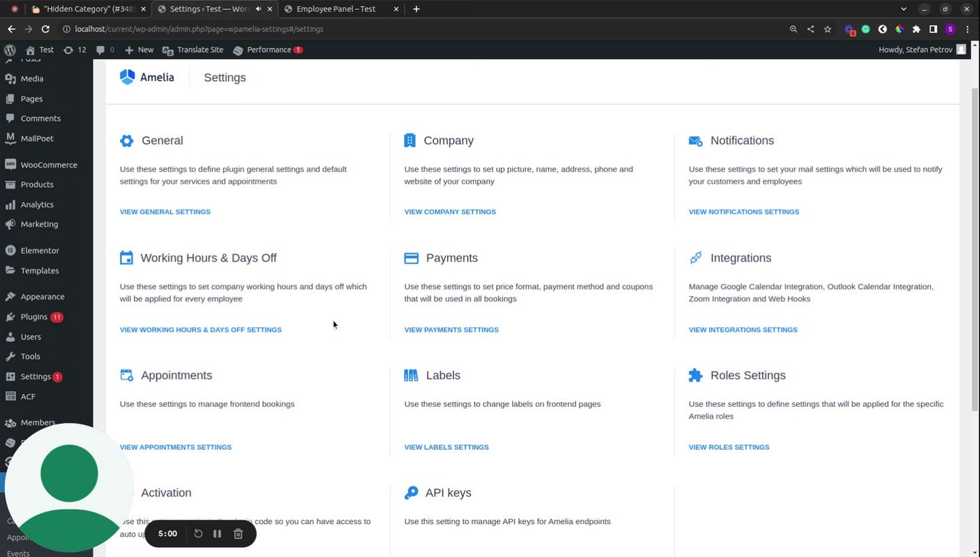The width and height of the screenshot is (980, 557).
Task: Expand the New content menu in admin bar
Action: (x=139, y=50)
